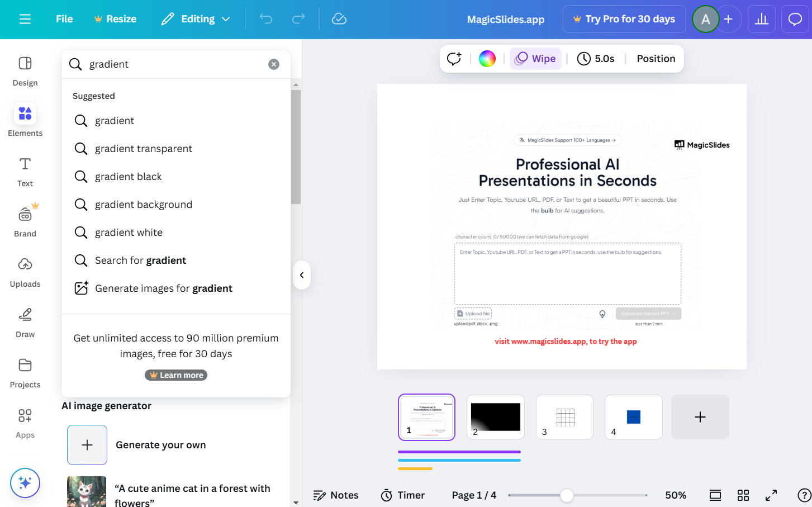Open the analytics bar chart icon

pyautogui.click(x=762, y=19)
